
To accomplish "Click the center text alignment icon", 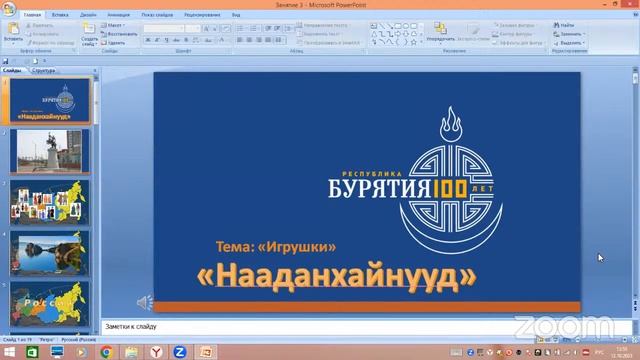I will [249, 40].
